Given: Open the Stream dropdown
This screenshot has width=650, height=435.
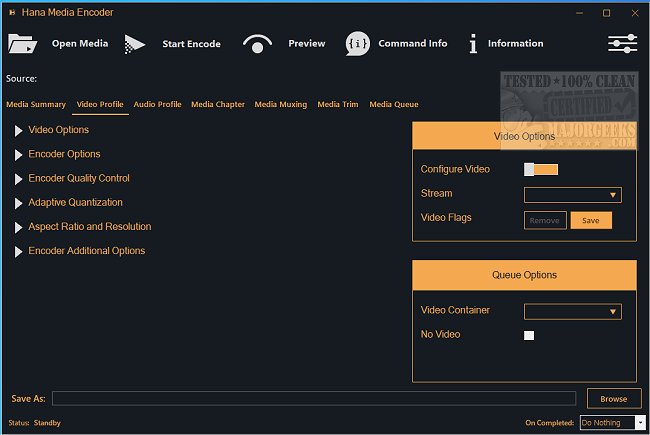Looking at the screenshot, I should 573,195.
